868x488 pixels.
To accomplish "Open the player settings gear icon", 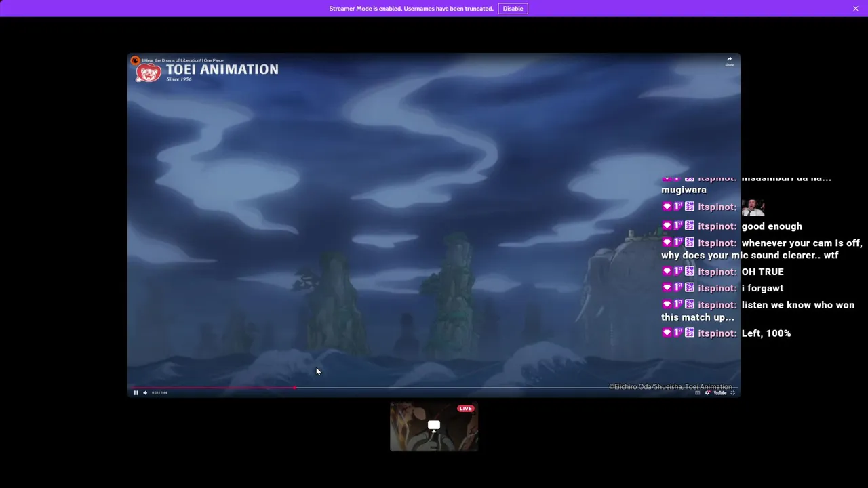I will tap(707, 392).
